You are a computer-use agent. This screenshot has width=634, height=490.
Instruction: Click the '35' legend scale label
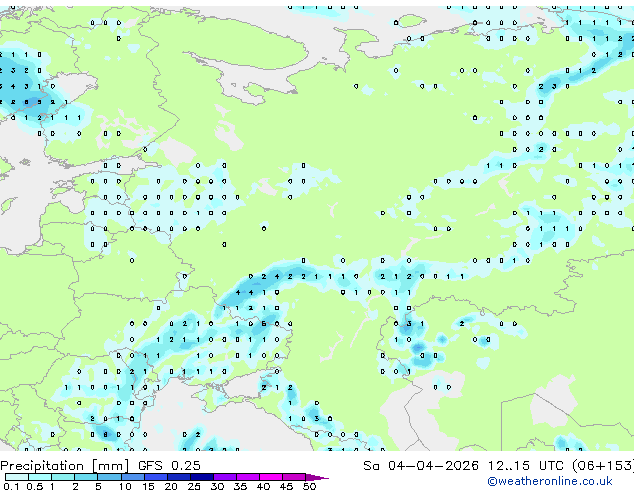click(x=240, y=486)
